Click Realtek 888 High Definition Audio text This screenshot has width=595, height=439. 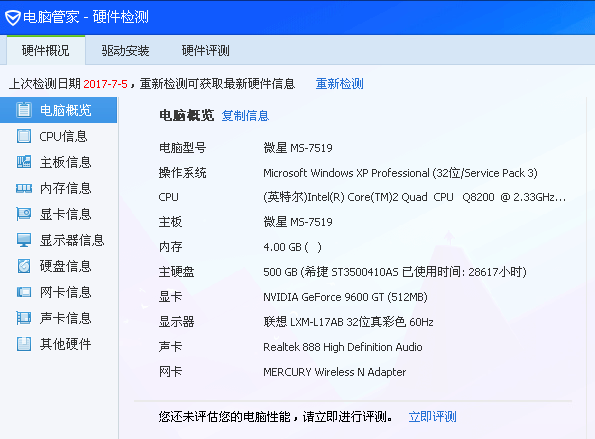point(343,347)
